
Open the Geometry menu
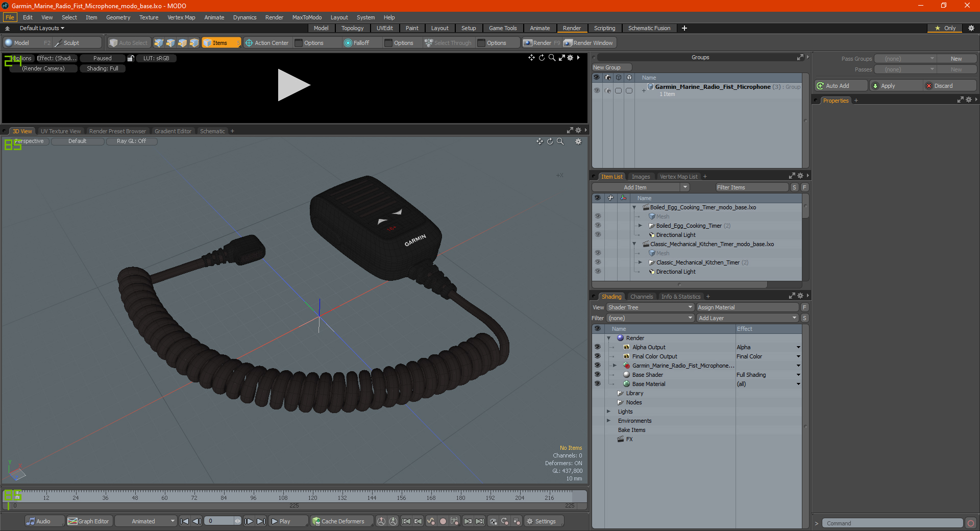pyautogui.click(x=118, y=17)
